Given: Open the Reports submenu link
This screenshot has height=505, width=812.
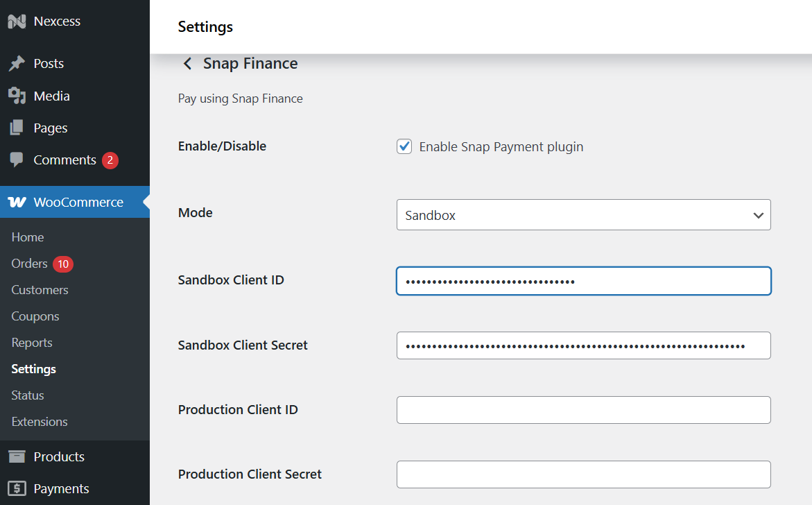Looking at the screenshot, I should [32, 343].
